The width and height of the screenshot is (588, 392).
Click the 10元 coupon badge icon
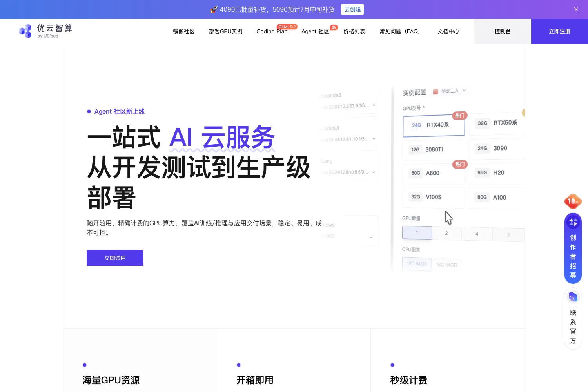(573, 201)
